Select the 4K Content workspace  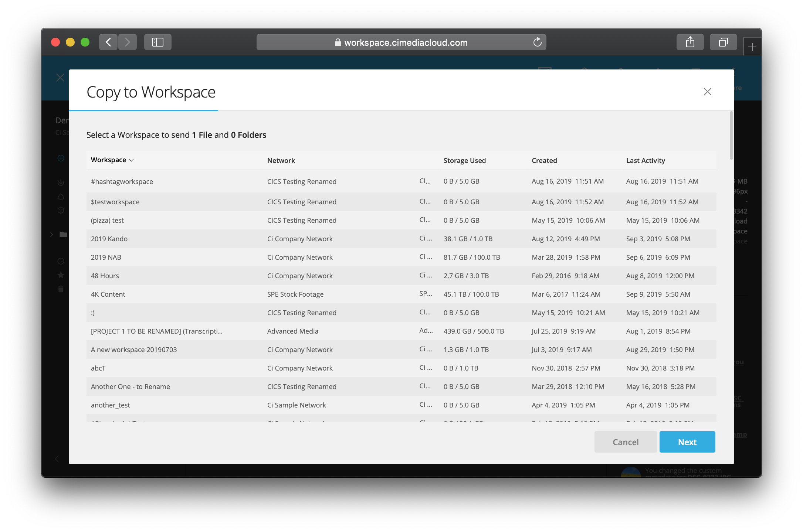(401, 294)
